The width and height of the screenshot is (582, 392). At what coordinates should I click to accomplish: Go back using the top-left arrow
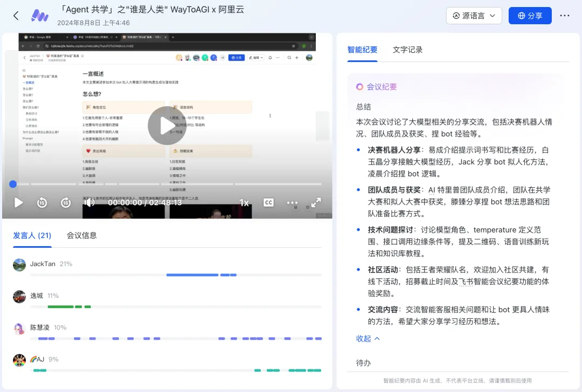[16, 16]
